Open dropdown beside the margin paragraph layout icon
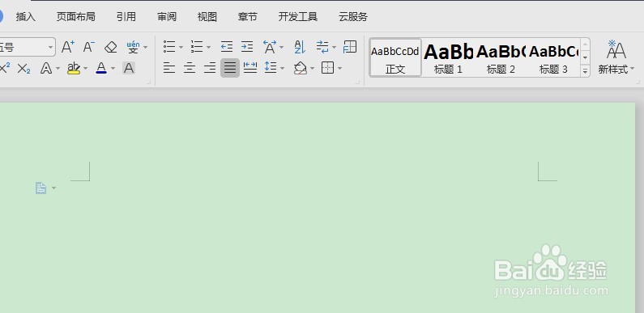Image resolution: width=644 pixels, height=313 pixels. 53,188
